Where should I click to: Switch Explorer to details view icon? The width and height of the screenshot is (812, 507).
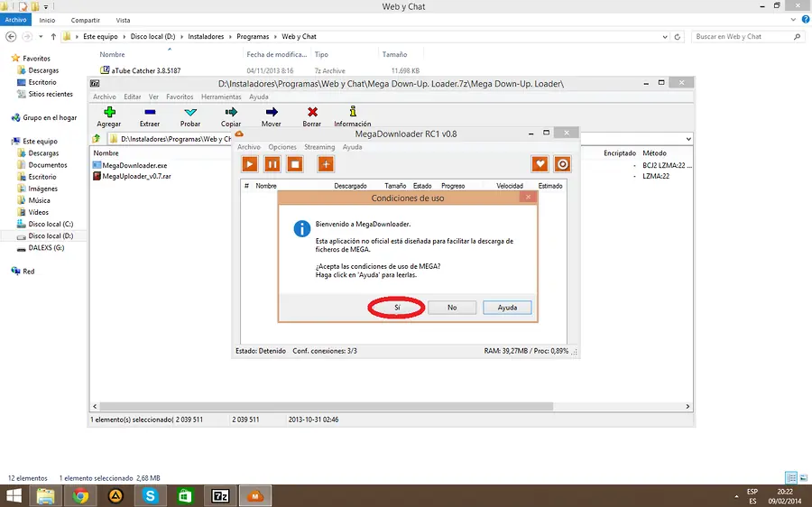pyautogui.click(x=791, y=477)
